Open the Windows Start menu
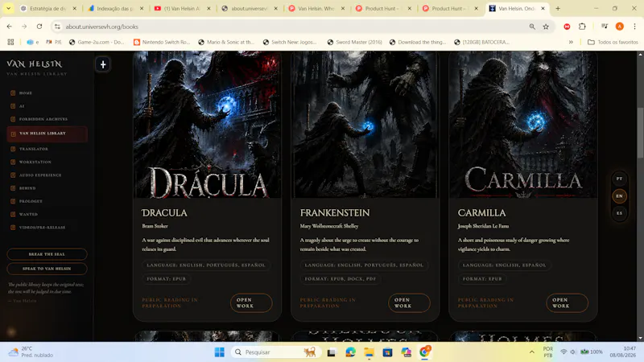 pyautogui.click(x=219, y=352)
